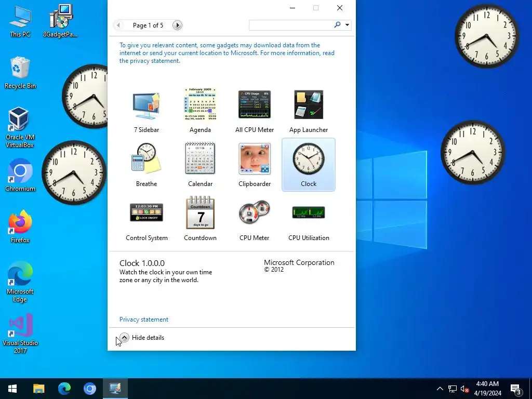Viewport: 532px width, 399px height.
Task: Open the Windows Start menu
Action: [12, 389]
